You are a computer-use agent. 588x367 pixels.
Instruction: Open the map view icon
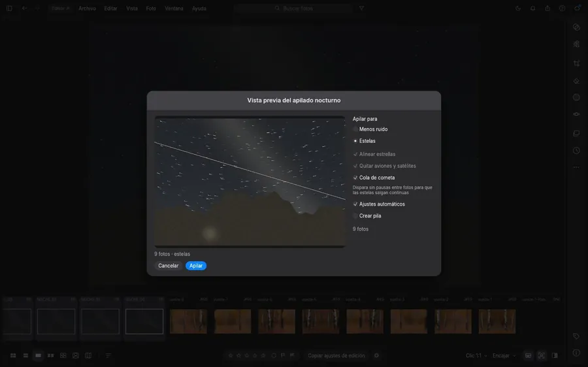tap(88, 355)
